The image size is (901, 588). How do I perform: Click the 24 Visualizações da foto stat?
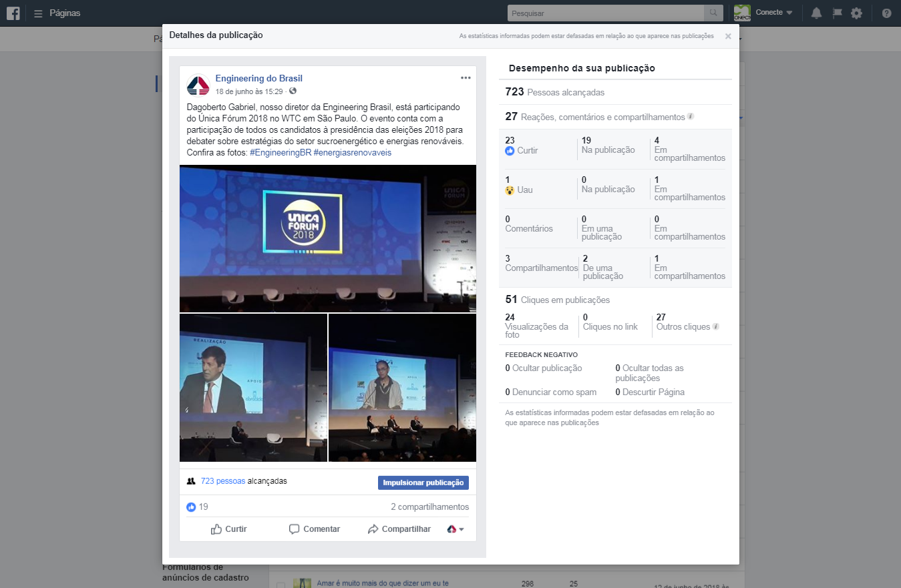(537, 326)
